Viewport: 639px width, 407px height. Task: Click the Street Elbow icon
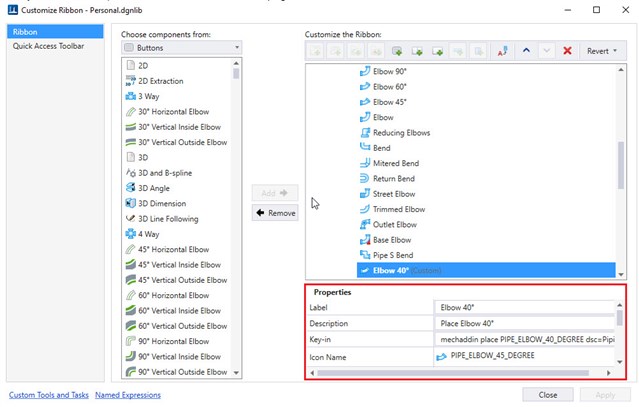tap(365, 194)
